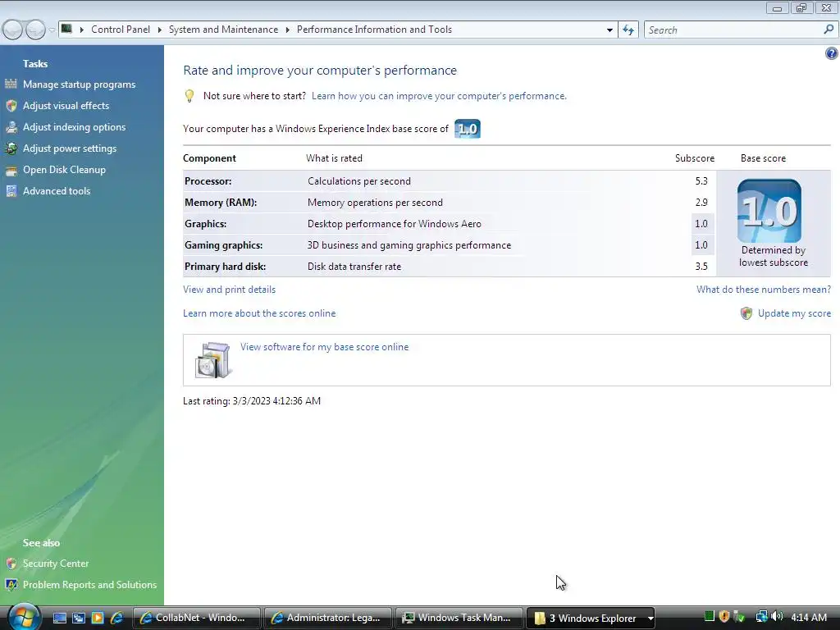
Task: Expand the arrow before Control Panel breadcrumb
Action: click(x=82, y=30)
